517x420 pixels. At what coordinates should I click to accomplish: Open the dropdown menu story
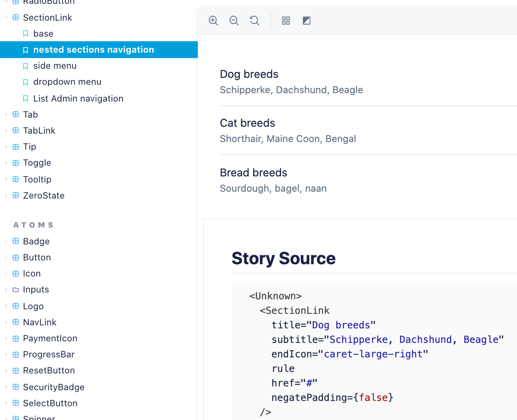[x=67, y=82]
